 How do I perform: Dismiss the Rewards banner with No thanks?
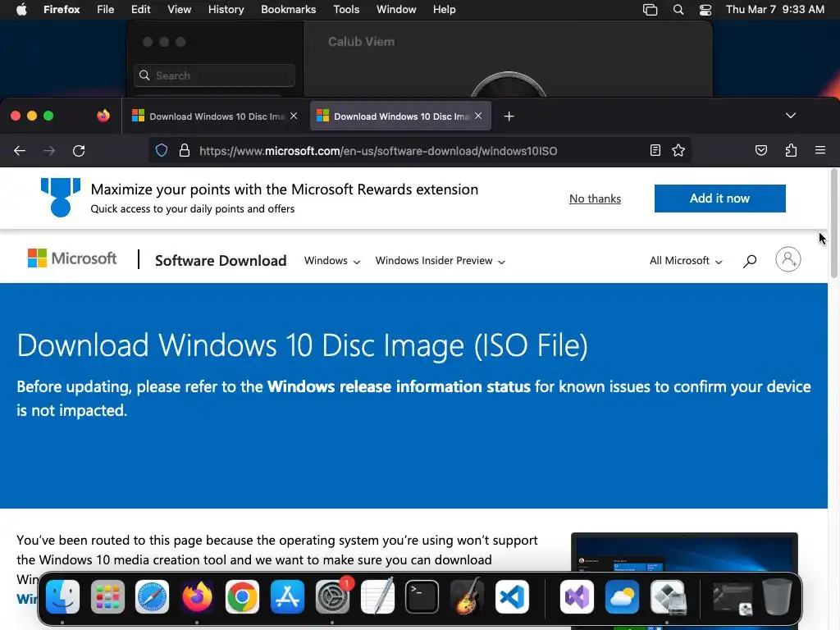[595, 199]
